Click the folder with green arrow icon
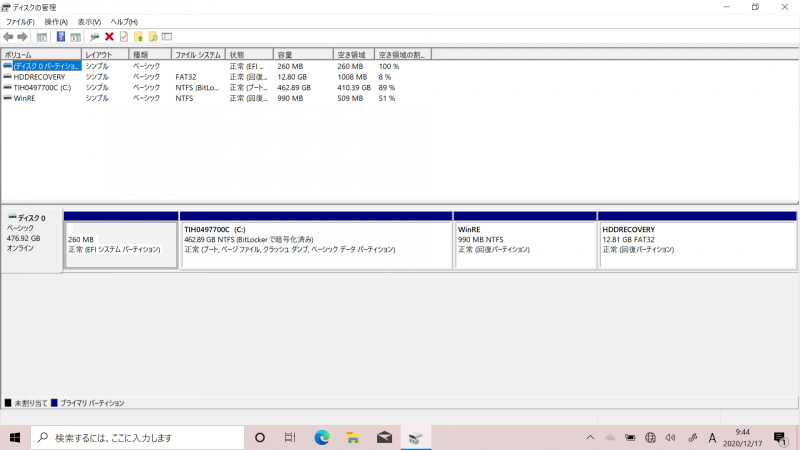800x450 pixels. (x=138, y=37)
